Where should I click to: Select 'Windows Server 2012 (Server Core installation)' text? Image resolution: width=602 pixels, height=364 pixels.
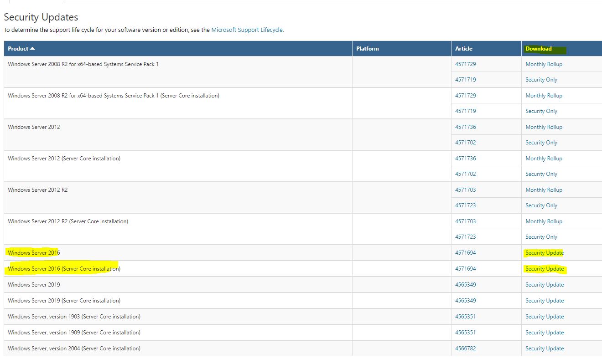click(64, 159)
